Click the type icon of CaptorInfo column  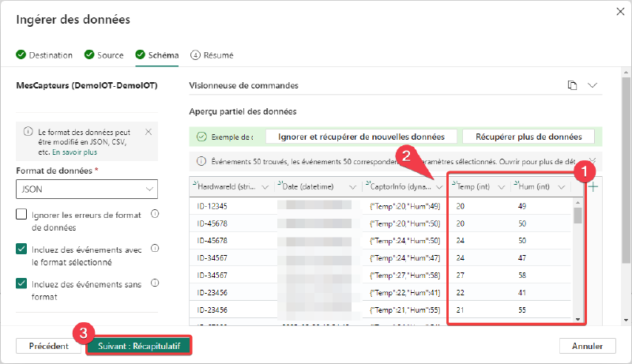tap(367, 184)
